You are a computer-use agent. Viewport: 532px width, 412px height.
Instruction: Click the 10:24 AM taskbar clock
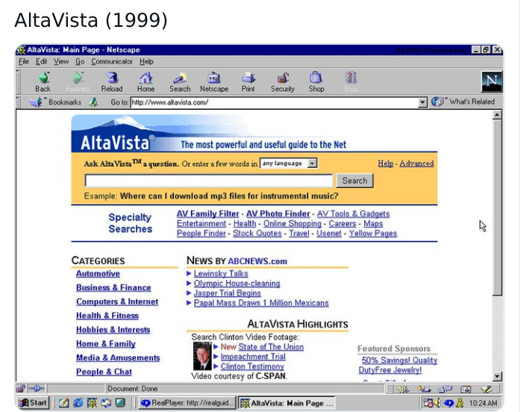click(x=483, y=403)
